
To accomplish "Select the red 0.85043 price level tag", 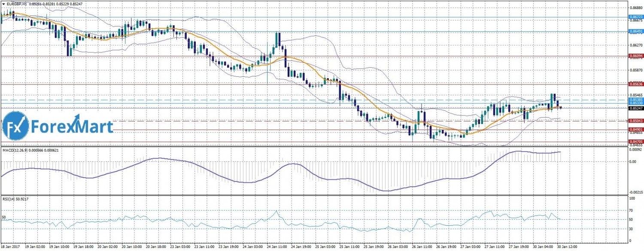I will (636, 121).
